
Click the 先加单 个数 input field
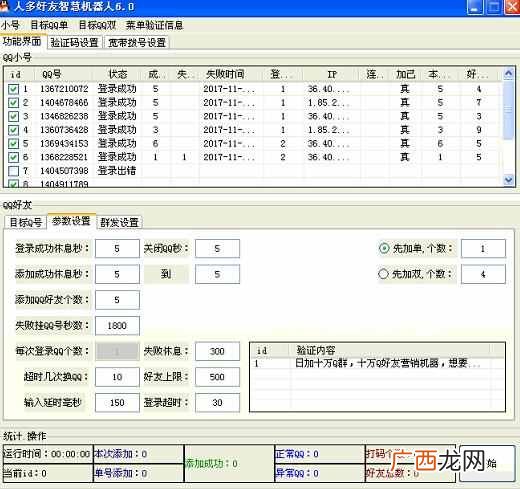483,249
